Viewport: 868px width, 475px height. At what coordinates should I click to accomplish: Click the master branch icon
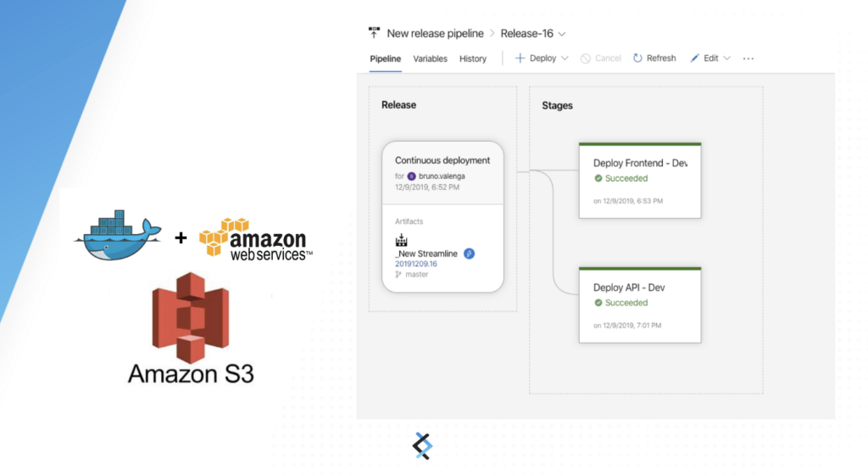pyautogui.click(x=398, y=275)
